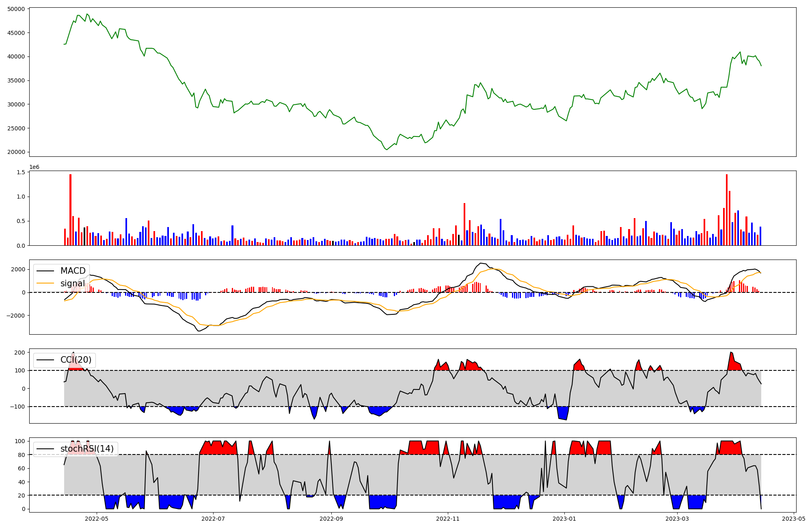Click the 2023-05 date tick label
This screenshot has height=528, width=812.
point(794,519)
